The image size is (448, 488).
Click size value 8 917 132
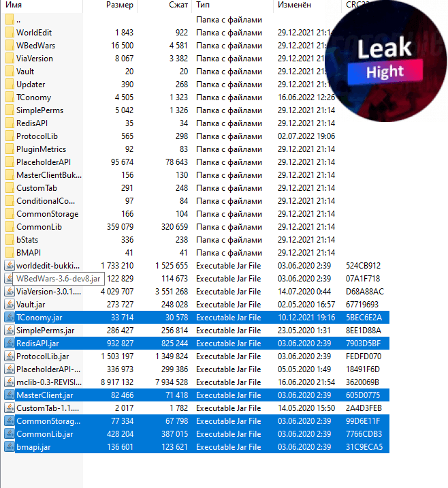117,382
